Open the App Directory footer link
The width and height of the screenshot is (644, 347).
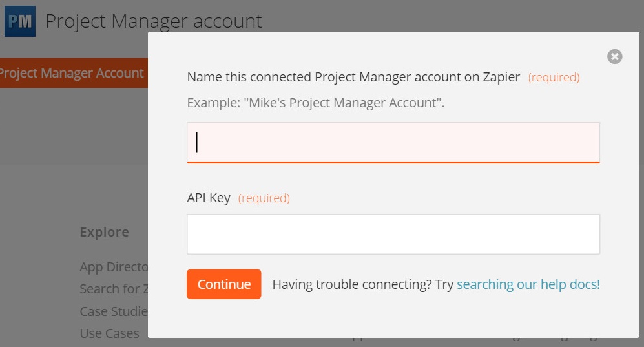[114, 267]
